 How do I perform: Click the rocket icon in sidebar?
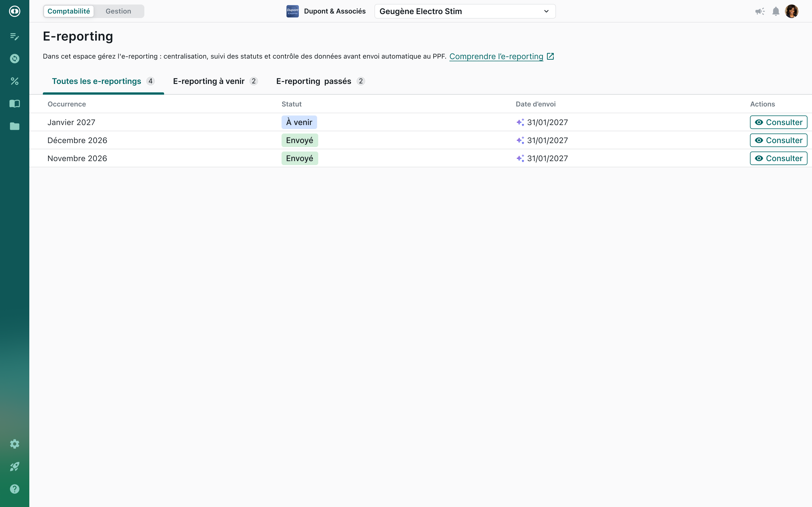14,466
